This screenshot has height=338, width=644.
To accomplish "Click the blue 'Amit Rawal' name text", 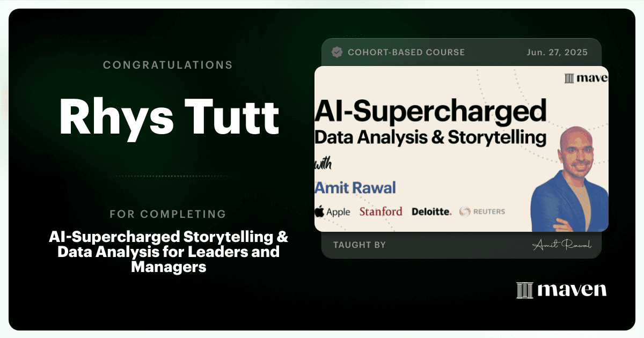I will click(355, 188).
